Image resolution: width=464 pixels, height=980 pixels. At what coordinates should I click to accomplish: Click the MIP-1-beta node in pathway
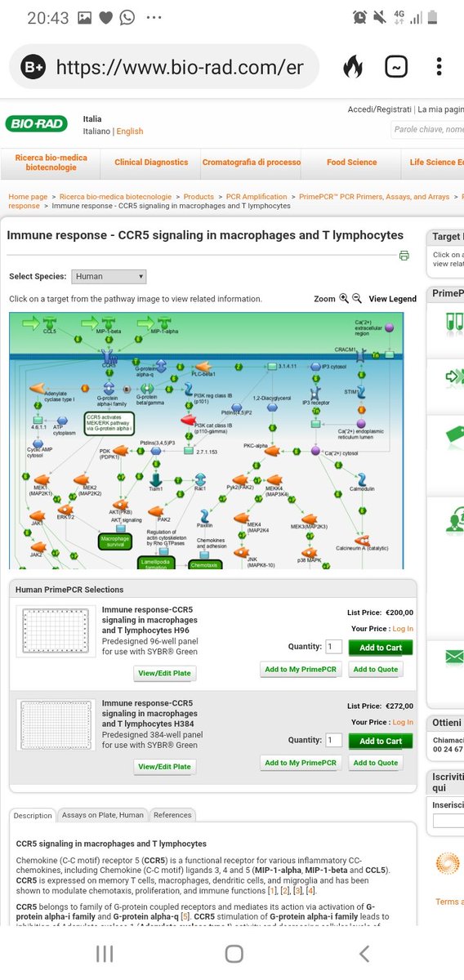110,325
